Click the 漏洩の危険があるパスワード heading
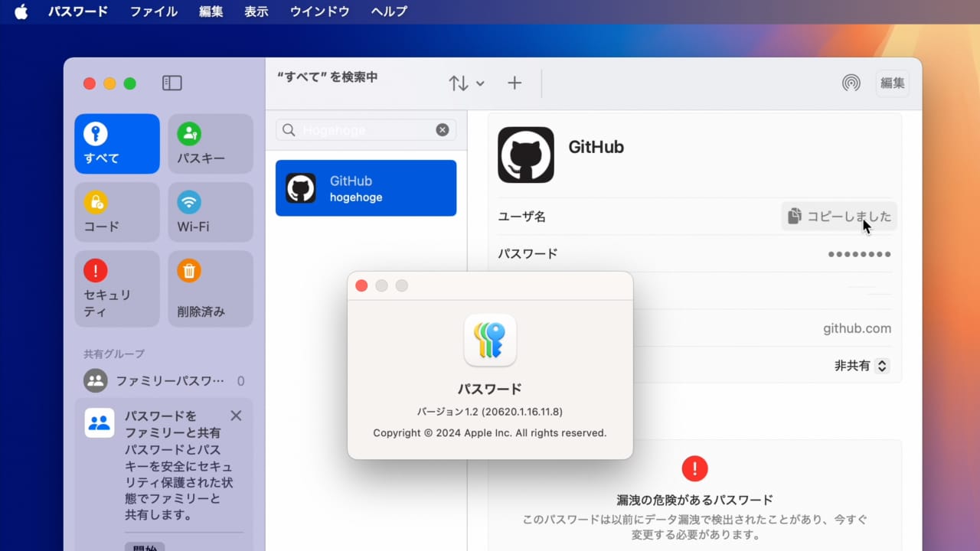The image size is (980, 551). 694,500
